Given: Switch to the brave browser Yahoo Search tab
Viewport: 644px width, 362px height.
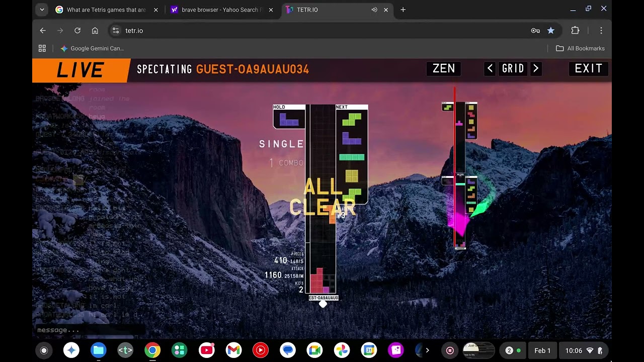Looking at the screenshot, I should (222, 10).
